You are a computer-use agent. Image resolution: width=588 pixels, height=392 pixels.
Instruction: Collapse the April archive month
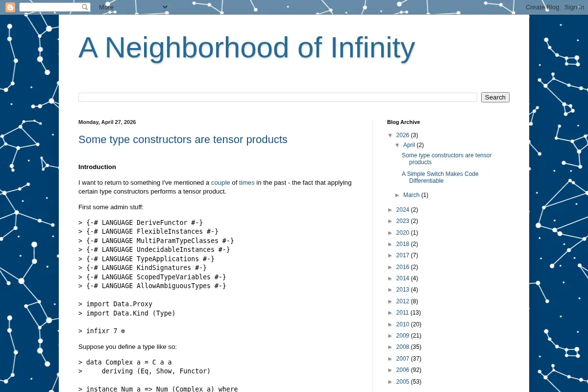[x=398, y=146]
